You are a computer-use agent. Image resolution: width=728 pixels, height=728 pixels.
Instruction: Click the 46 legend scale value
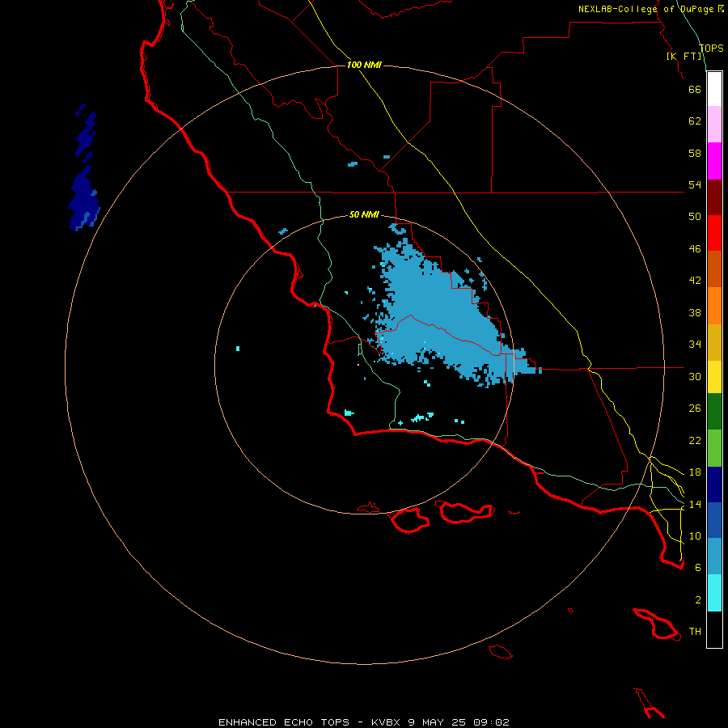coord(695,249)
